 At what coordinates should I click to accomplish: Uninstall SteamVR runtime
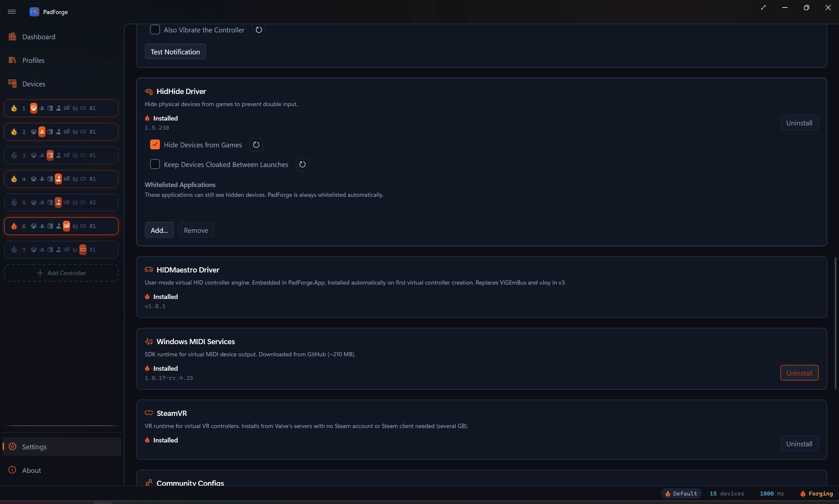[799, 444]
